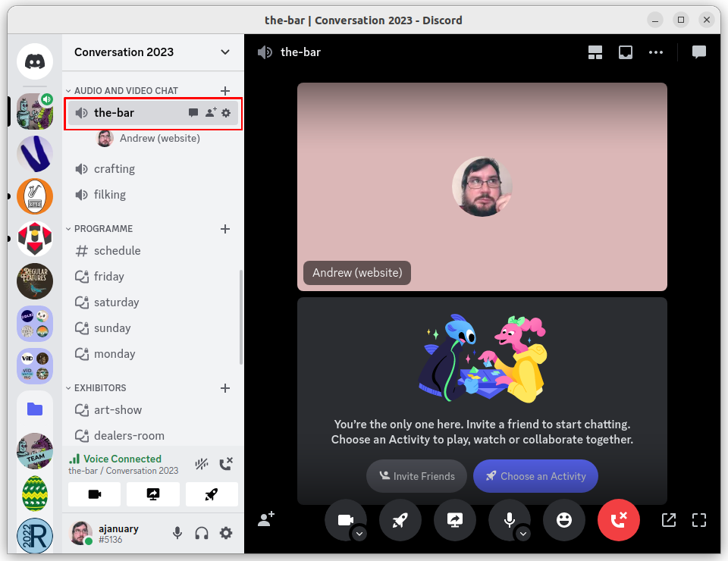Open more options three-dots in header
The height and width of the screenshot is (561, 728).
655,52
